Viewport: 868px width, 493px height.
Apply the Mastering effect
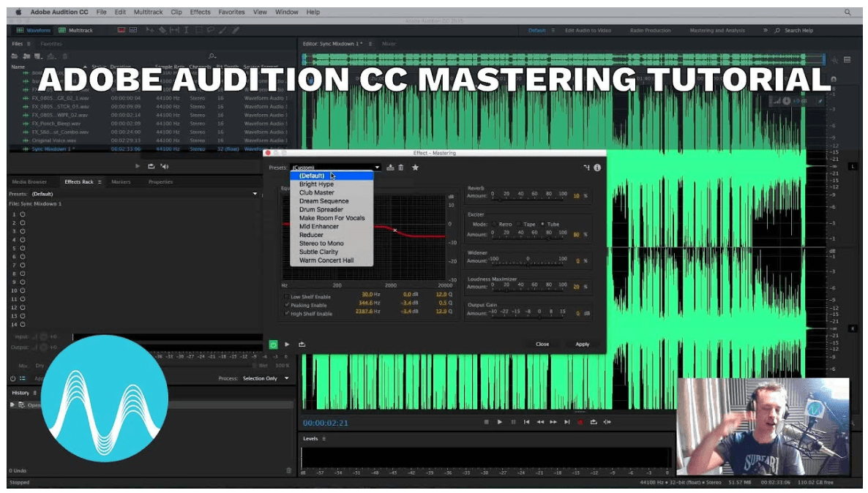point(583,345)
